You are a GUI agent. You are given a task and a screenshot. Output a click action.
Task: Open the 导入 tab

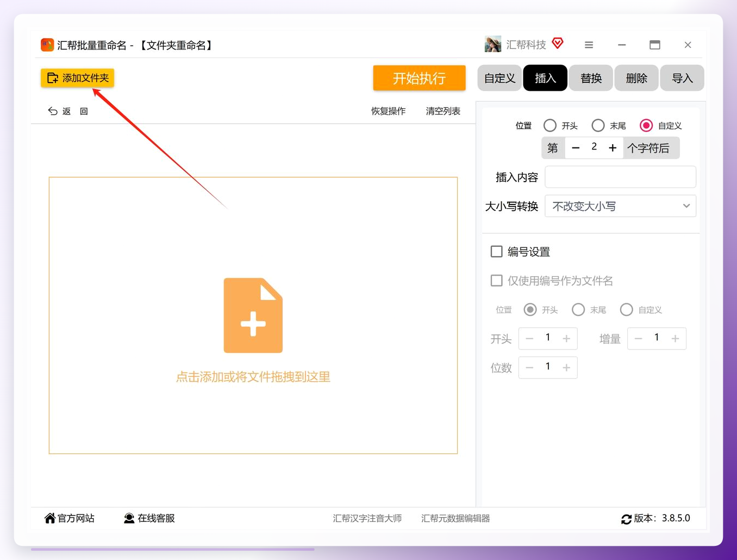[x=682, y=78]
